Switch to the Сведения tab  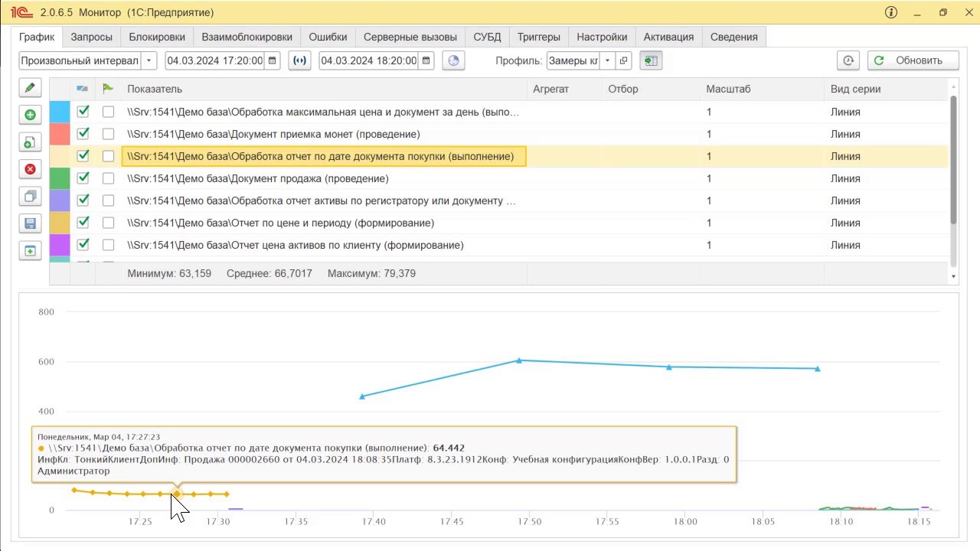click(734, 37)
